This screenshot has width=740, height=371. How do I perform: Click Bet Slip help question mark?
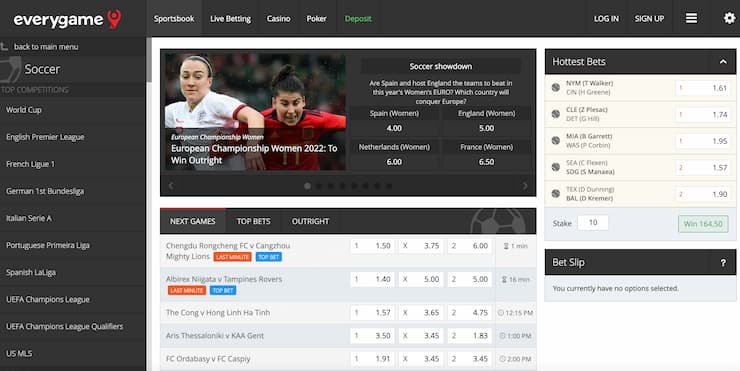[723, 263]
